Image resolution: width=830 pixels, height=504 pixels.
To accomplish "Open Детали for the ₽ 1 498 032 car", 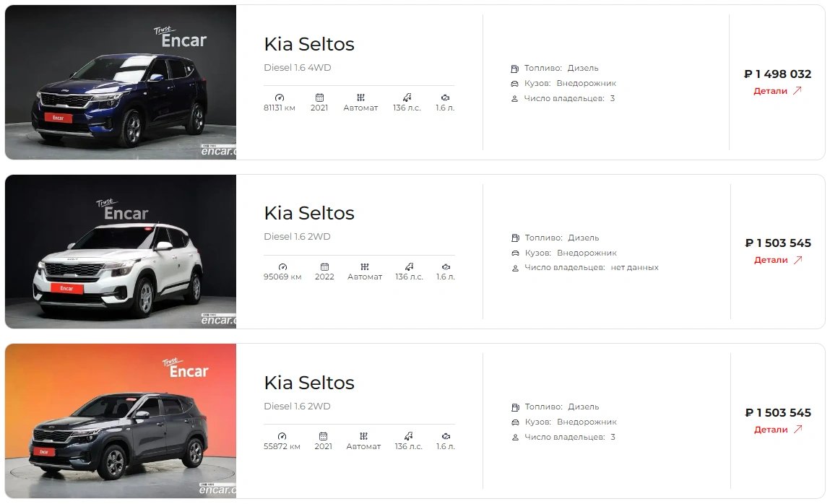I will point(777,91).
